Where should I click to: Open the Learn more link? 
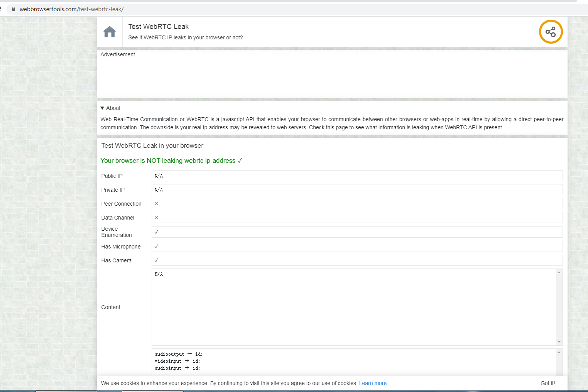coord(372,383)
